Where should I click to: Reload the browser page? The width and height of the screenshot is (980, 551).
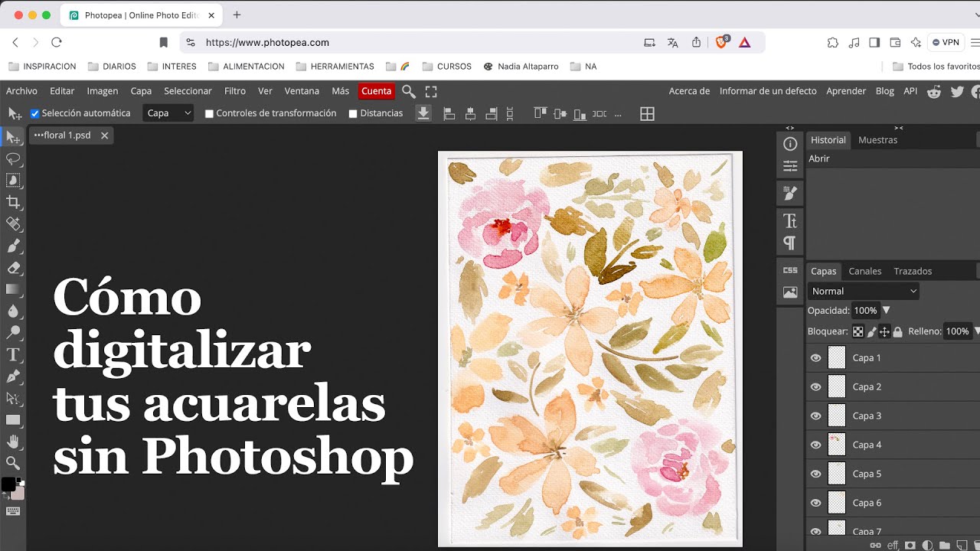pos(56,43)
